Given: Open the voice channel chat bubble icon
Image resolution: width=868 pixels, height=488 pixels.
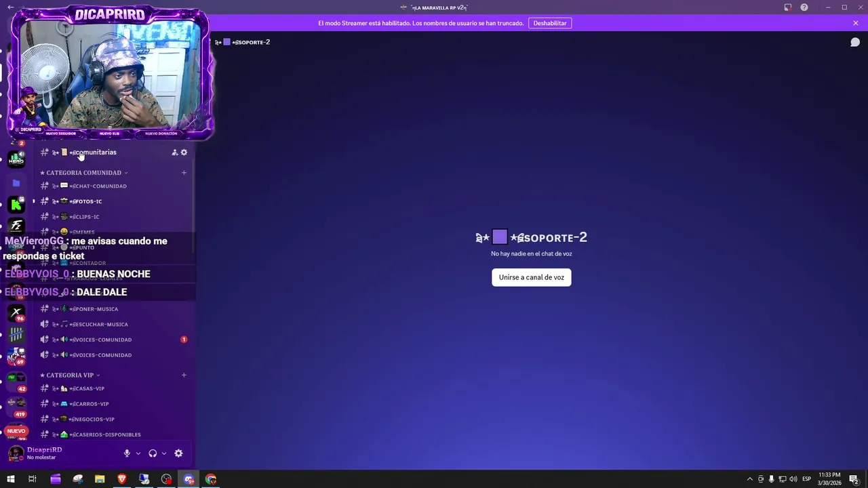Looking at the screenshot, I should (855, 42).
